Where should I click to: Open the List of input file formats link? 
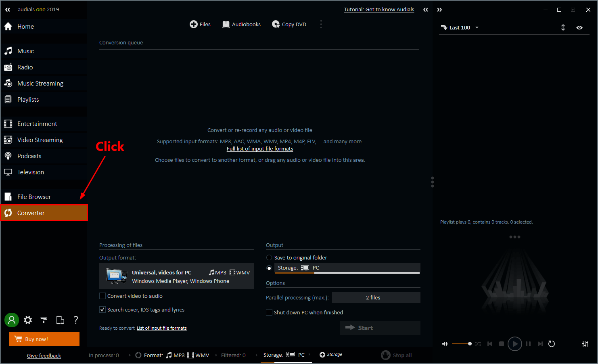tap(162, 328)
